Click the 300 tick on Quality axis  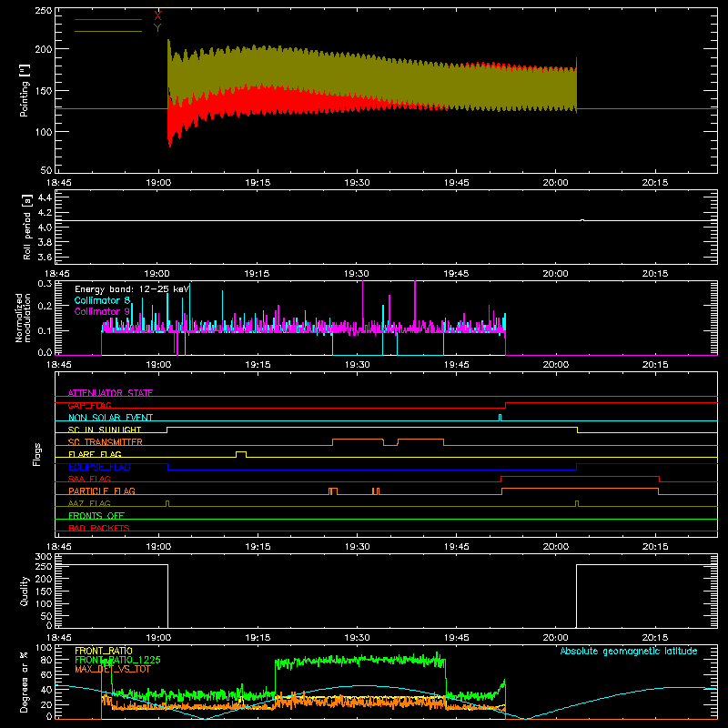click(44, 556)
